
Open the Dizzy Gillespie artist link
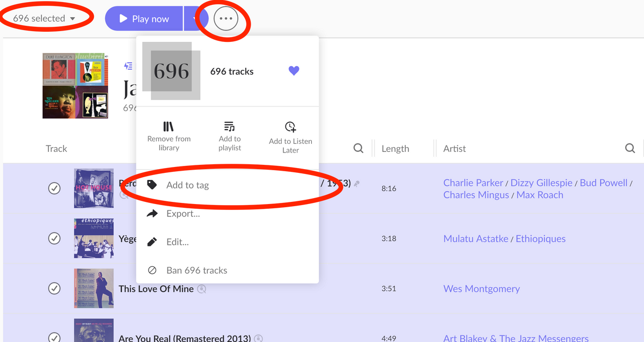(541, 183)
